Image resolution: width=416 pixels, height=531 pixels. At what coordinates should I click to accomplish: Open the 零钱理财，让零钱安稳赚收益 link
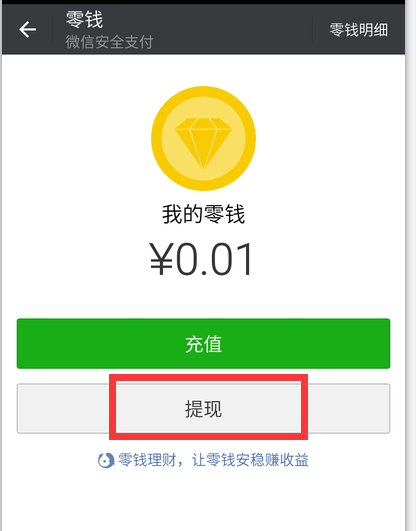click(x=213, y=460)
